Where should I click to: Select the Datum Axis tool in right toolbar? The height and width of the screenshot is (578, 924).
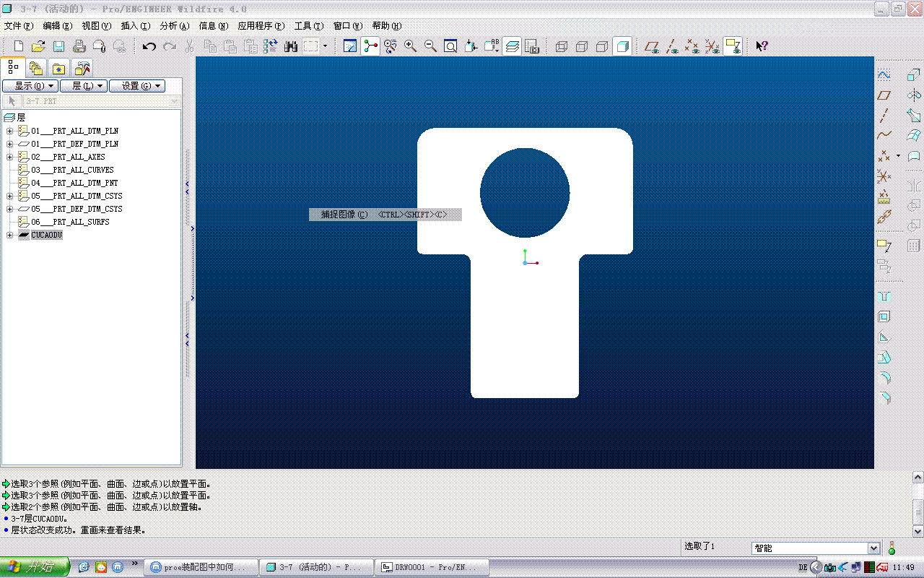click(x=884, y=116)
